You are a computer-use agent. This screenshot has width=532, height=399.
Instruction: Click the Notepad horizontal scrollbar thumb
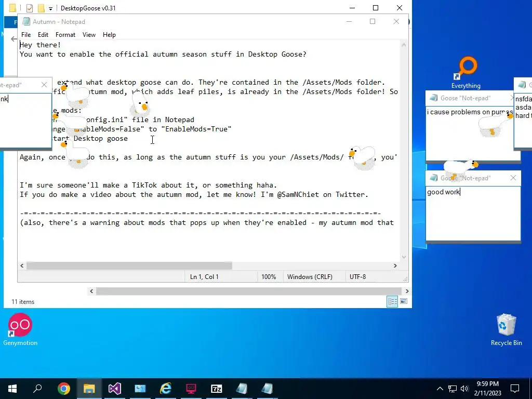point(129,265)
